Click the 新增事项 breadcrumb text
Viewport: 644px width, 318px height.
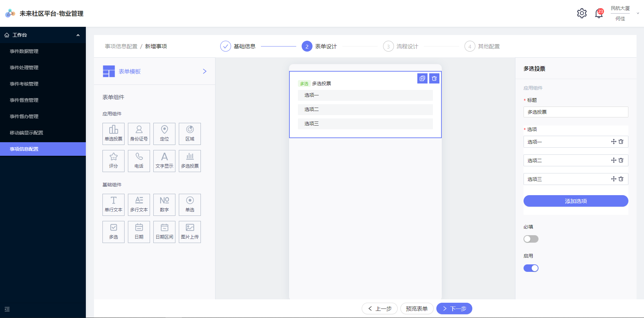(156, 46)
